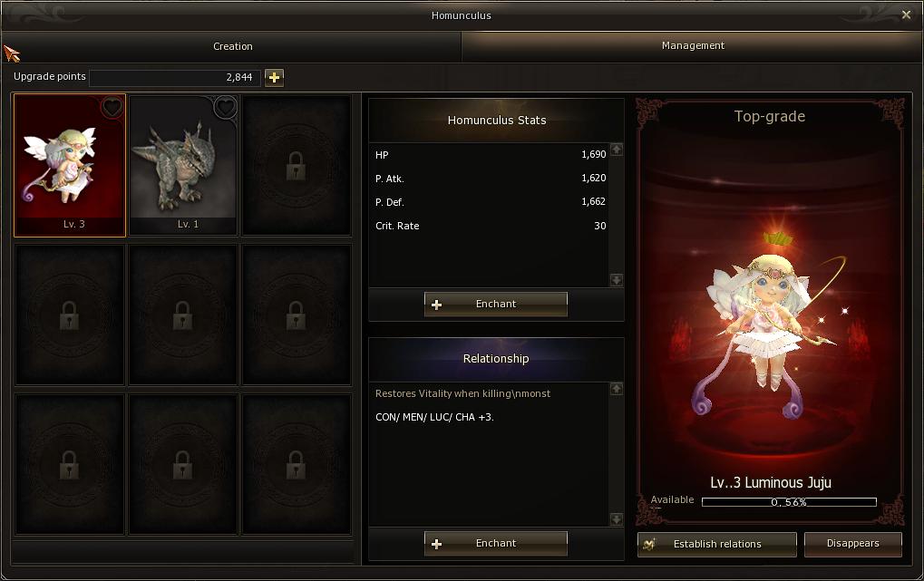Click the Relationship list up arrow
Screen dimensions: 924x581
617,388
